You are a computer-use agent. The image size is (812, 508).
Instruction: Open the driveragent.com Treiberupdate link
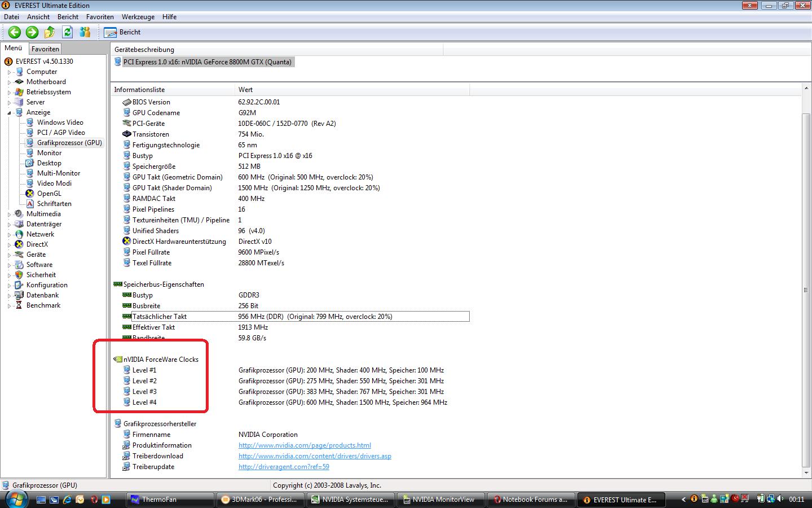coord(284,467)
